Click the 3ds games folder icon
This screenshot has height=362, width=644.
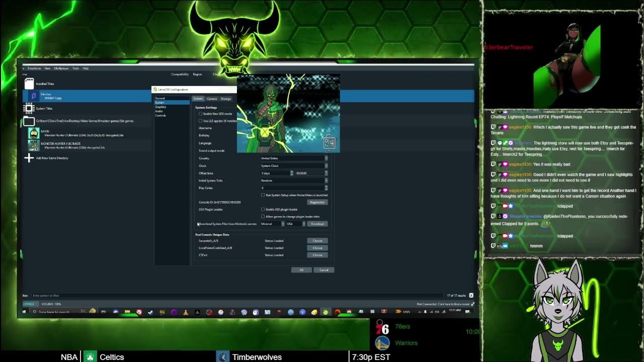click(x=29, y=121)
